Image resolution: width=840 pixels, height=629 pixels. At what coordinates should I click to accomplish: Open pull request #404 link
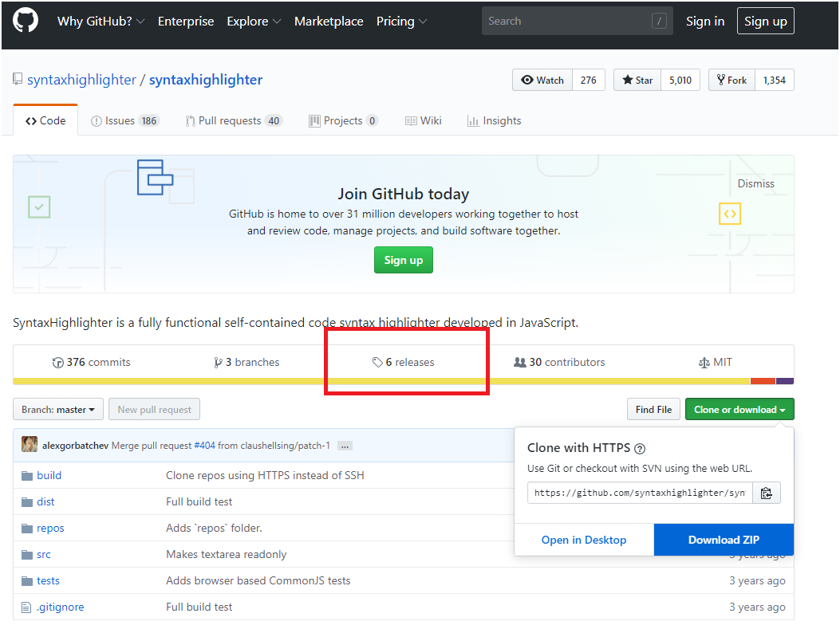point(205,446)
